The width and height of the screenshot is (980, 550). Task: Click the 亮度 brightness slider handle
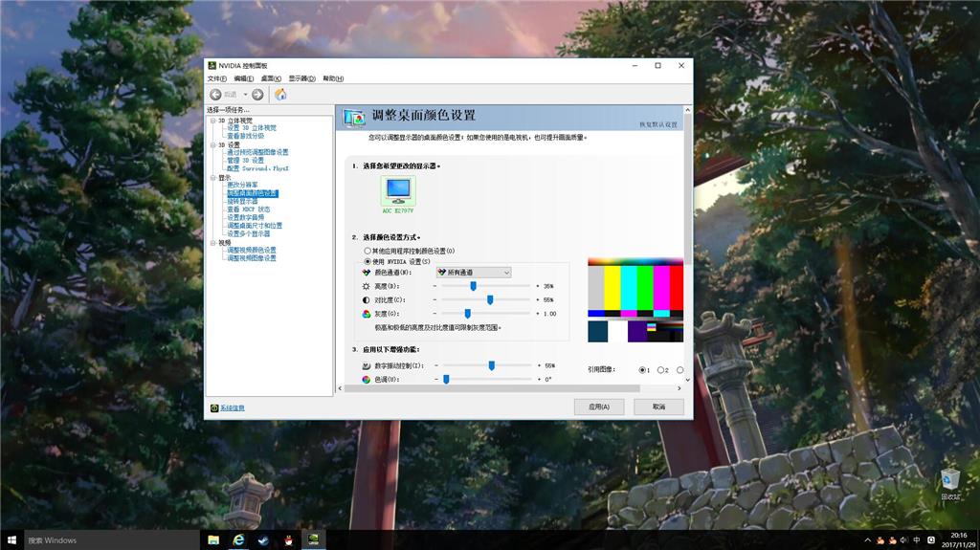[x=473, y=286]
